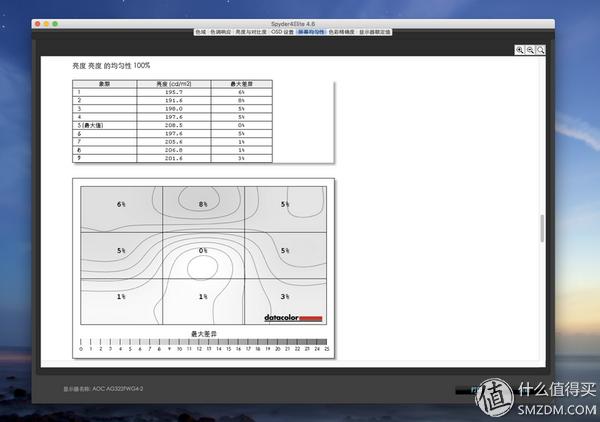Viewport: 600px width, 422px height.
Task: Click the 8% label on uniformity chart
Action: click(x=203, y=204)
